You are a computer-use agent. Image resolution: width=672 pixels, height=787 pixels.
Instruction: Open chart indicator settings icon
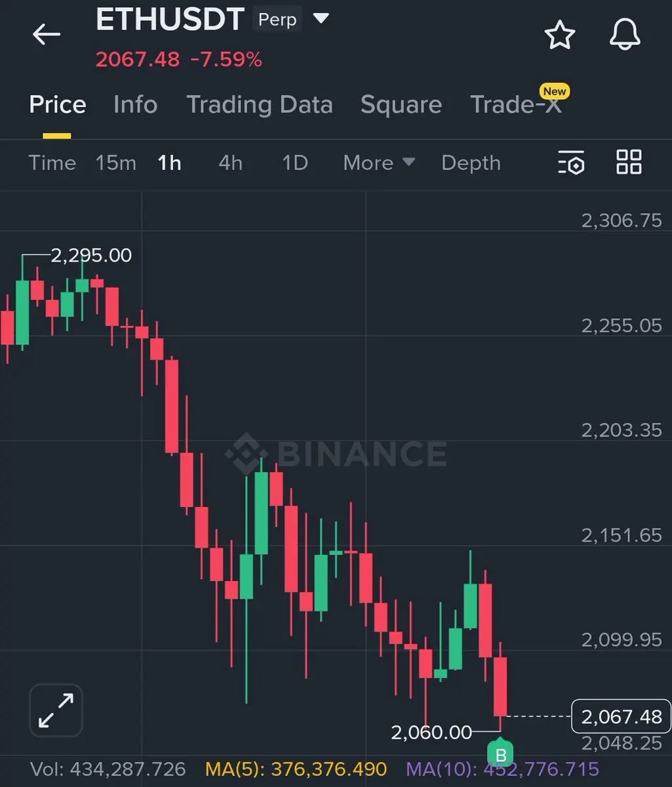tap(571, 163)
